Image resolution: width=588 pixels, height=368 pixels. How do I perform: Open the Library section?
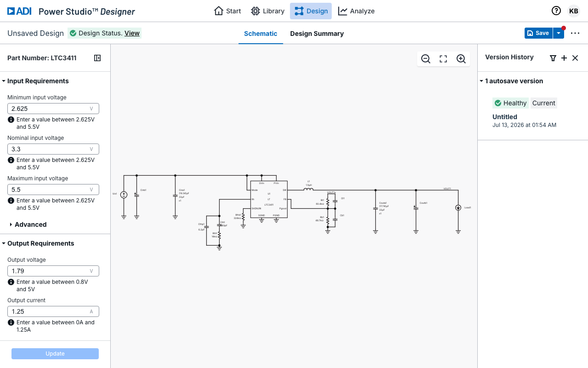(x=268, y=11)
